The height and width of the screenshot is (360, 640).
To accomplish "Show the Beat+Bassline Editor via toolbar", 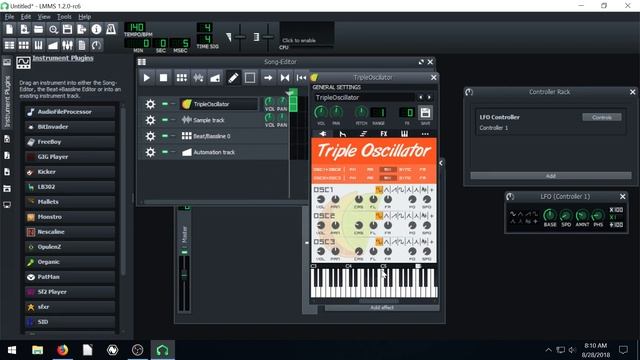I will [x=24, y=45].
